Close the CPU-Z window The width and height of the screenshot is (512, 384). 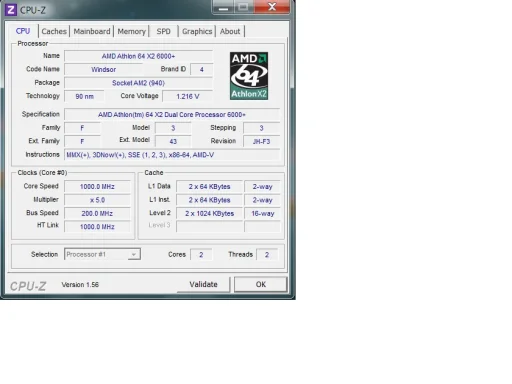(272, 7)
